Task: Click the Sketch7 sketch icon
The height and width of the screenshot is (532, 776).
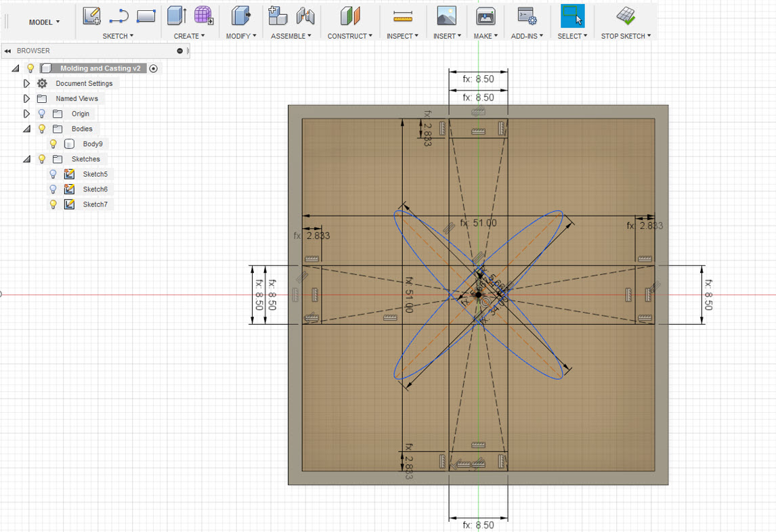Action: (x=69, y=204)
